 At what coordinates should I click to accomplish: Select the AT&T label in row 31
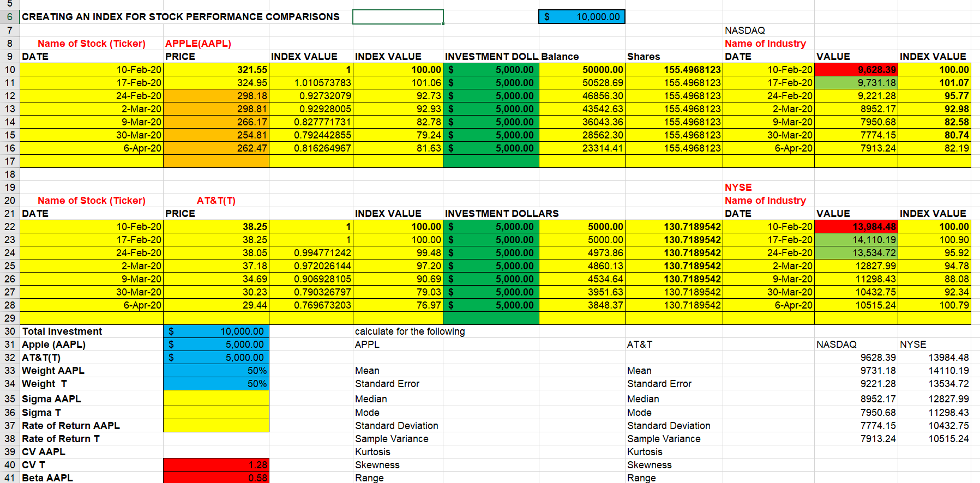(640, 345)
